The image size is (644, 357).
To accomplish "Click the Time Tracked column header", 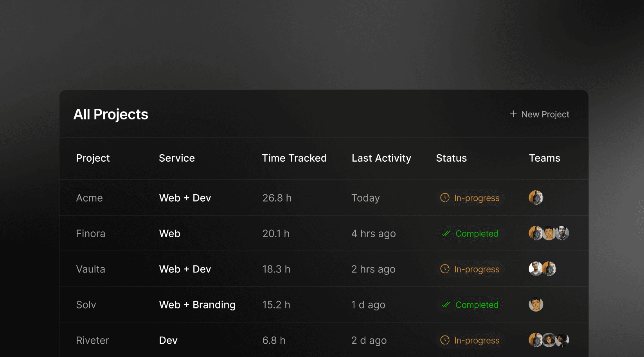I will point(294,158).
